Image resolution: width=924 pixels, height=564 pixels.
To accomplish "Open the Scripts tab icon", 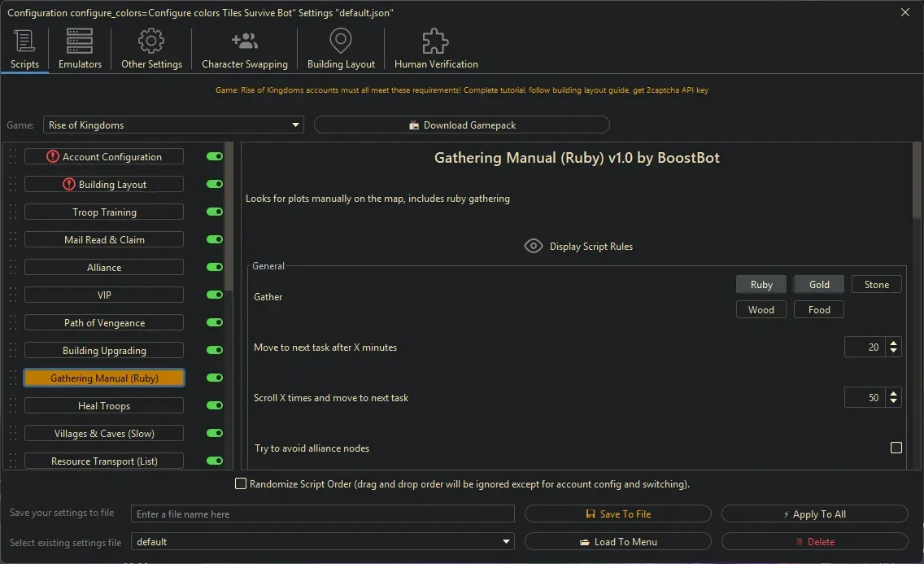I will pos(24,40).
